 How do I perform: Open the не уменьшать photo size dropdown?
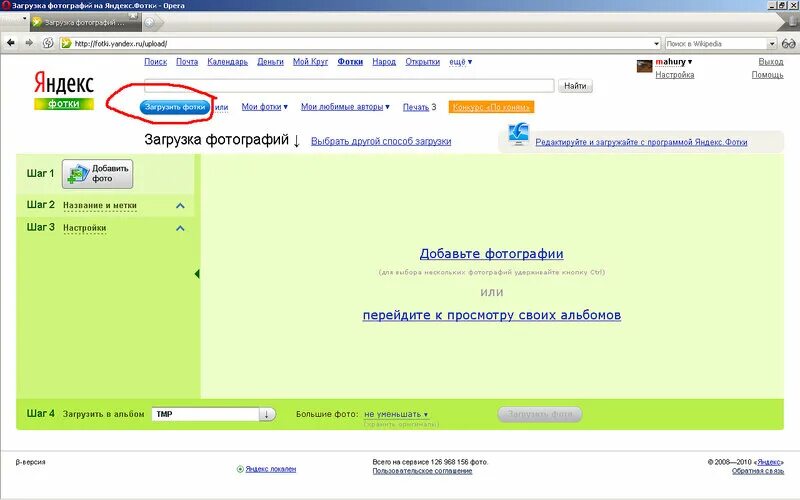click(396, 414)
